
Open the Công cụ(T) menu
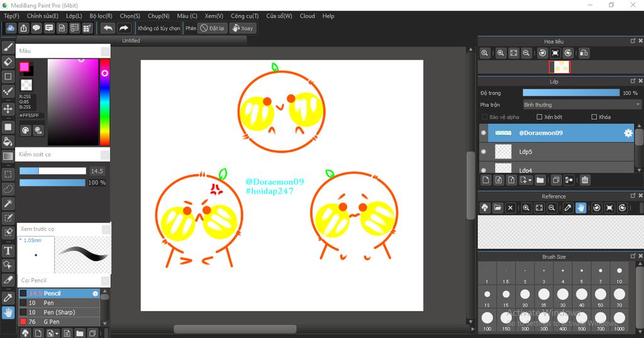click(245, 16)
